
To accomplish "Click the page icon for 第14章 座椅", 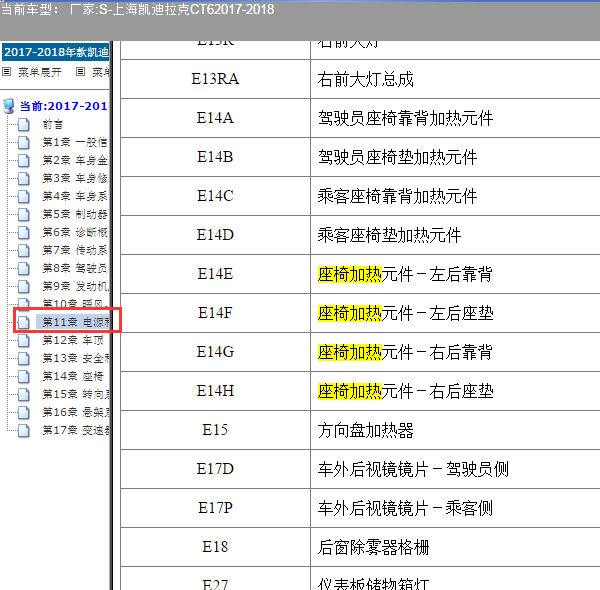I will point(24,376).
